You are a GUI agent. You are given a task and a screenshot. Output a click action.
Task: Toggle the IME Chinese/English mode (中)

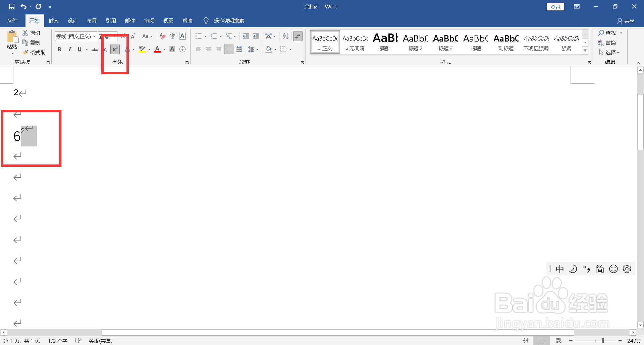click(560, 269)
